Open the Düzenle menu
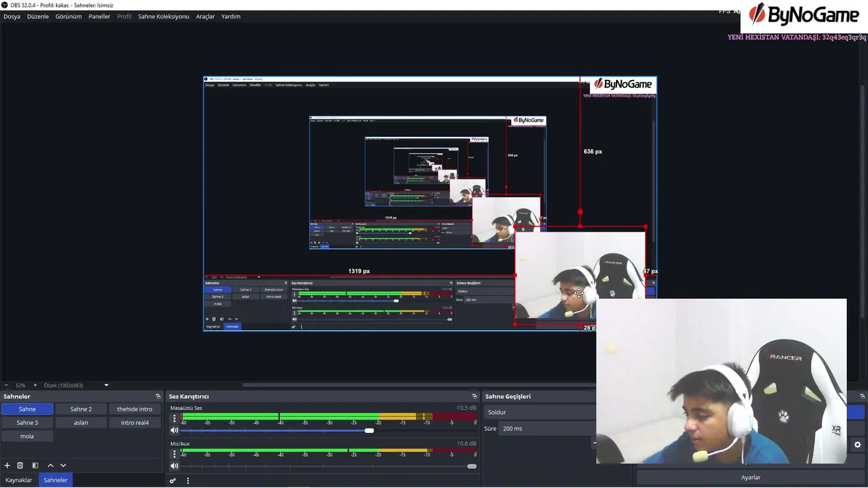This screenshot has height=488, width=868. (38, 16)
